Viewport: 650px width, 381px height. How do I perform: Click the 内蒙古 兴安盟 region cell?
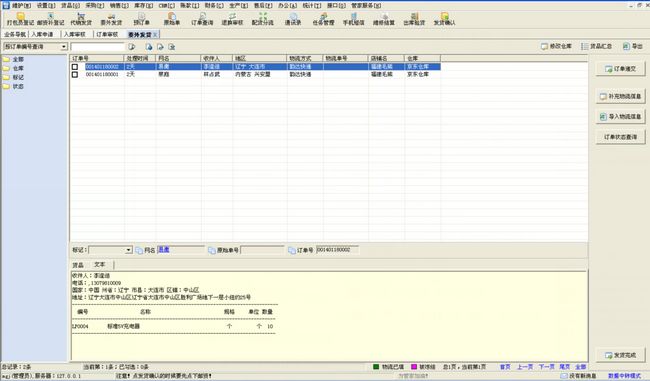coord(259,75)
